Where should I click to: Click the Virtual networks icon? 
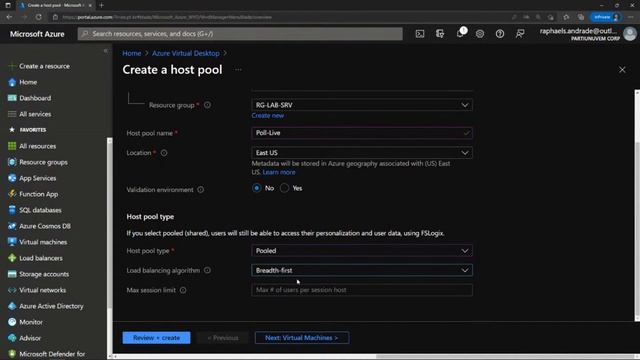click(12, 290)
